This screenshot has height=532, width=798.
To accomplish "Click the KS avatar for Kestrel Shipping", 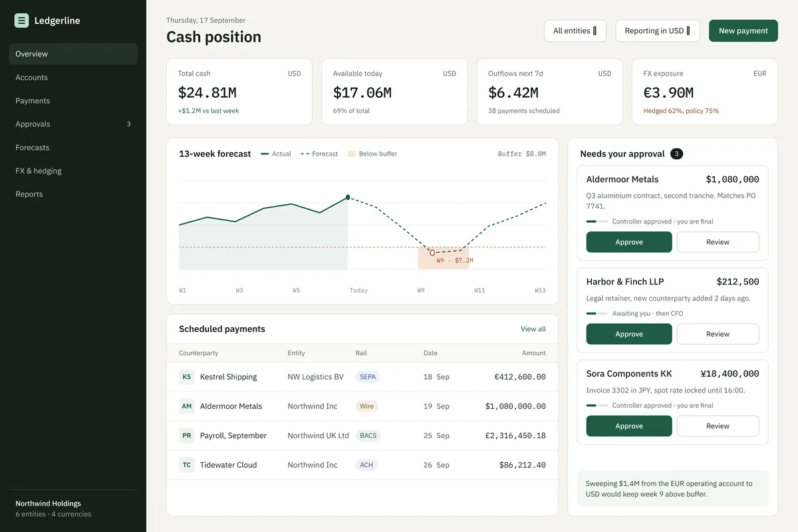I will (x=187, y=377).
